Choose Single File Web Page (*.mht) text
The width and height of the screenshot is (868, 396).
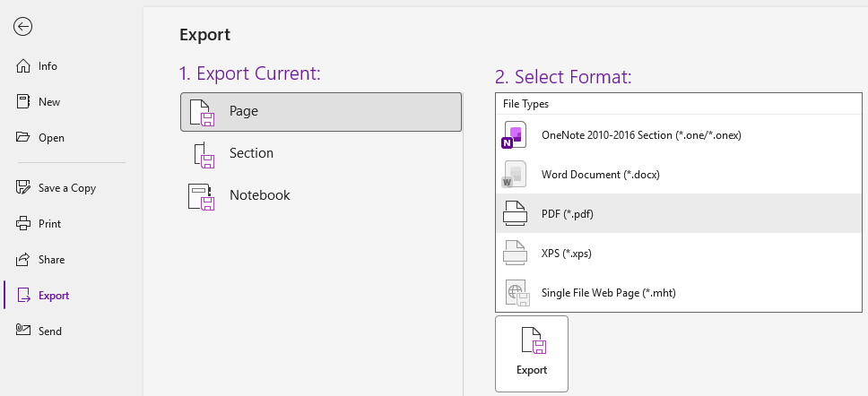click(x=608, y=293)
